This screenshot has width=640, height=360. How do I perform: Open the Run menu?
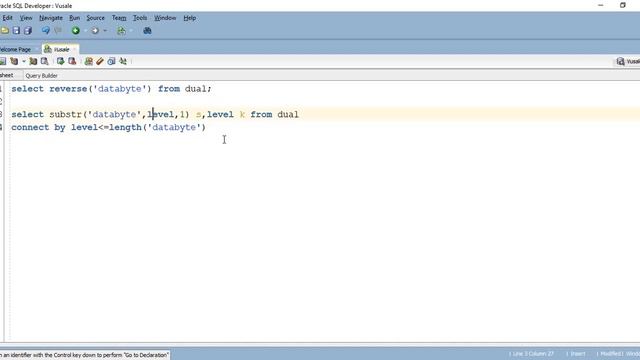click(74, 18)
